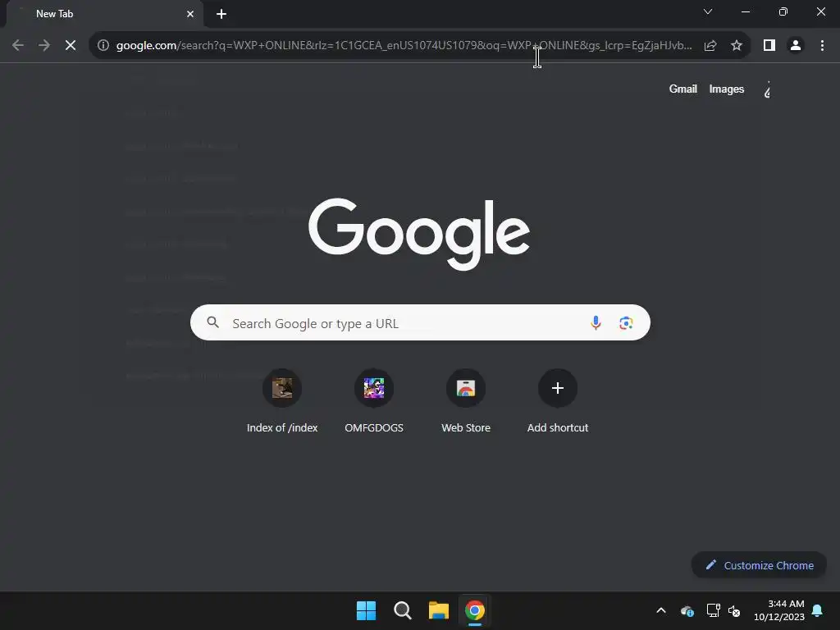
Task: Close the New Tab tab
Action: click(x=190, y=14)
